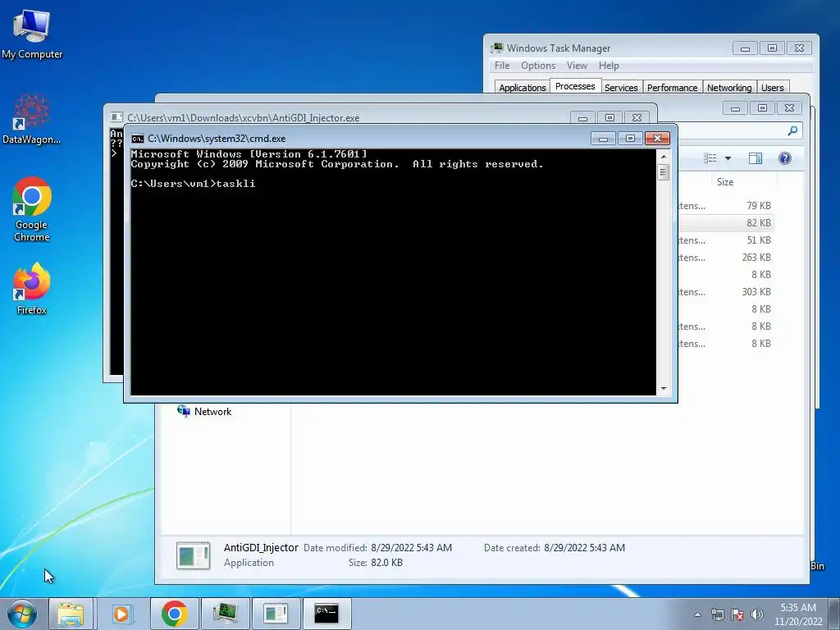Screen dimensions: 840x630
Task: Sort by Size column header in Explorer
Action: [x=725, y=182]
